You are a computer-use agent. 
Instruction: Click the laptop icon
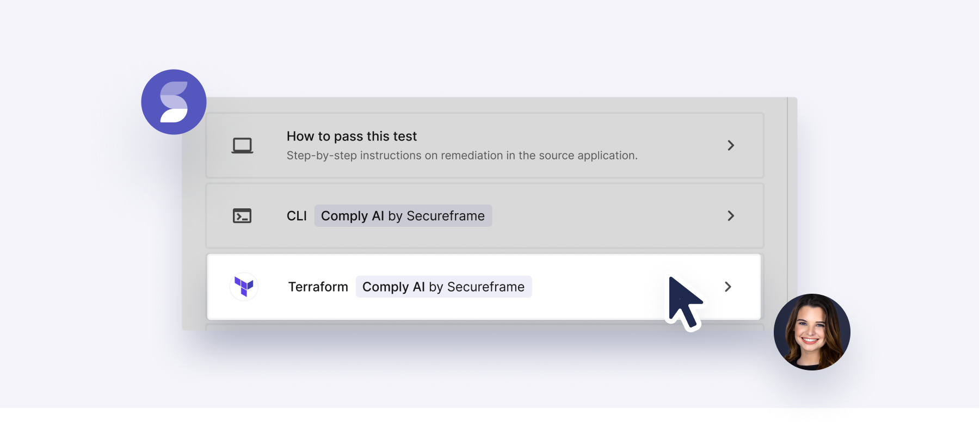(242, 146)
